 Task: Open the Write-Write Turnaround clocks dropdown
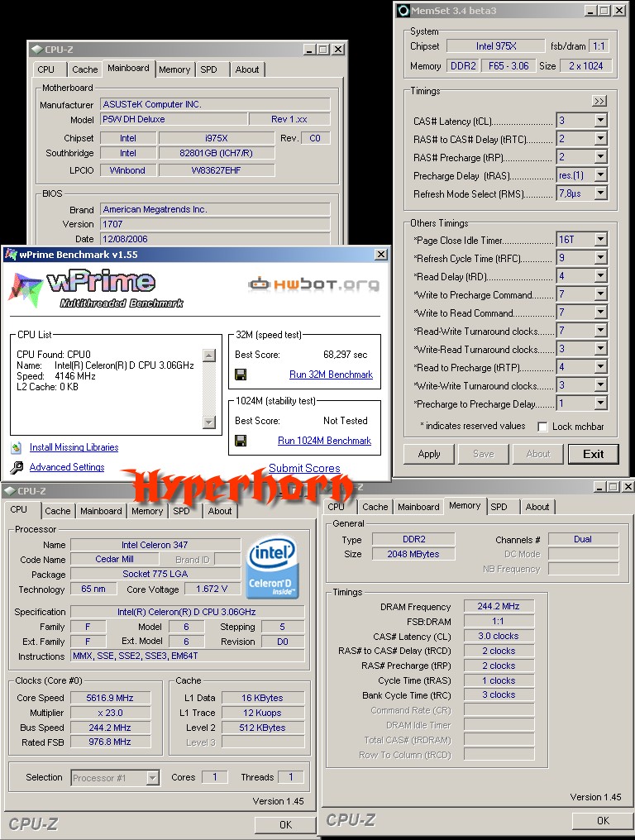pyautogui.click(x=601, y=385)
